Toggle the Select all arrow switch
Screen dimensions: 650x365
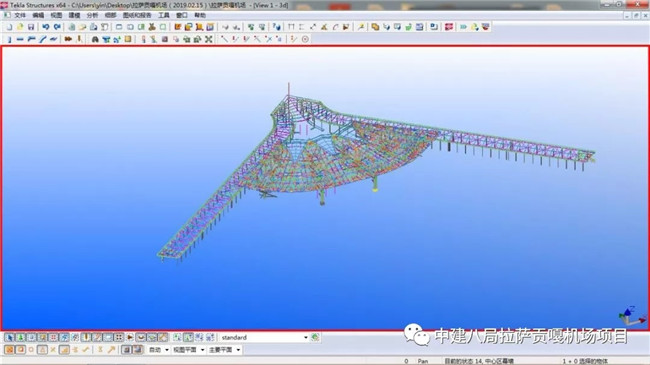[9, 337]
